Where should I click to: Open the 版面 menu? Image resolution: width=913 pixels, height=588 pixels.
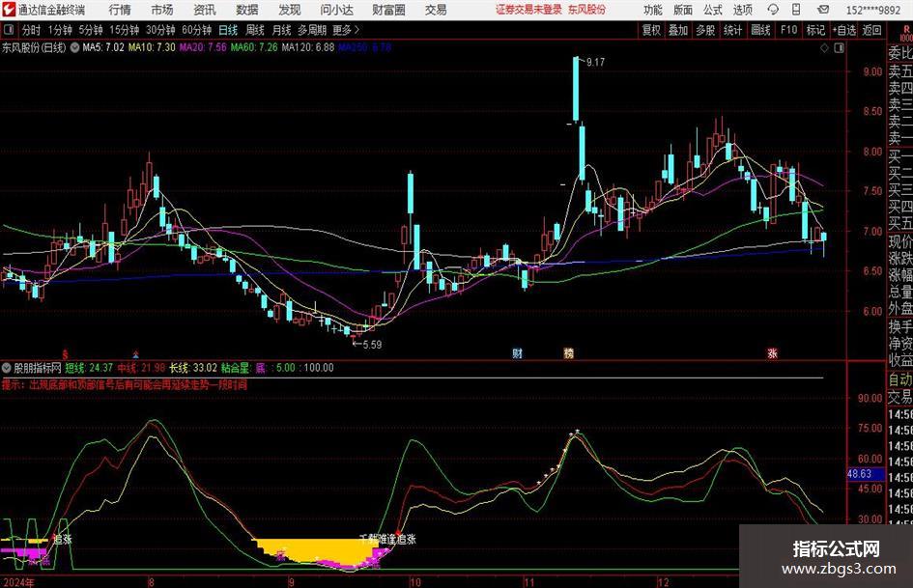(683, 10)
